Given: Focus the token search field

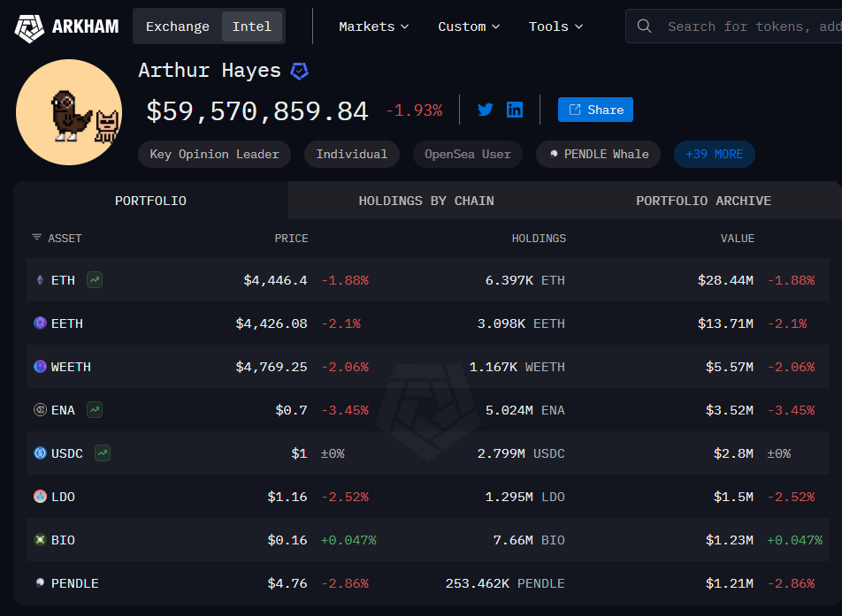Looking at the screenshot, I should 752,27.
